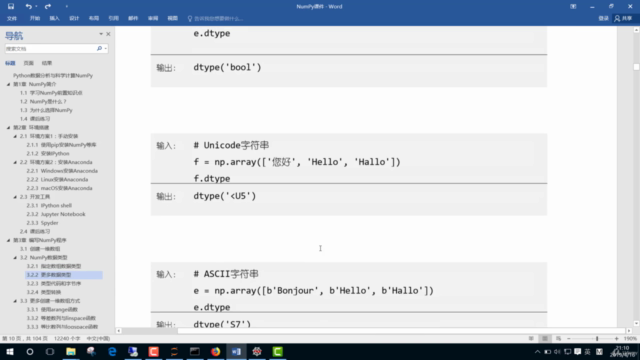Open the 文件 (File) tab
This screenshot has width=640, height=360.
click(12, 18)
